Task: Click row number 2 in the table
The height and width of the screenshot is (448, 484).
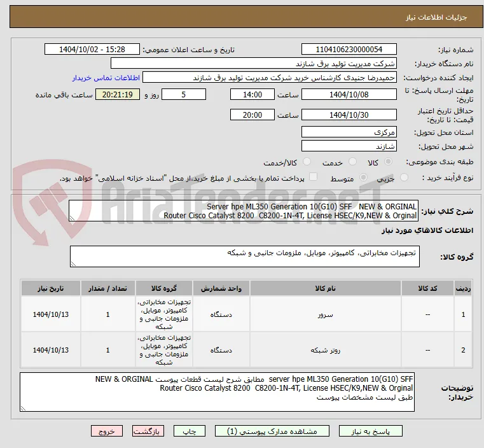Action: [x=463, y=350]
